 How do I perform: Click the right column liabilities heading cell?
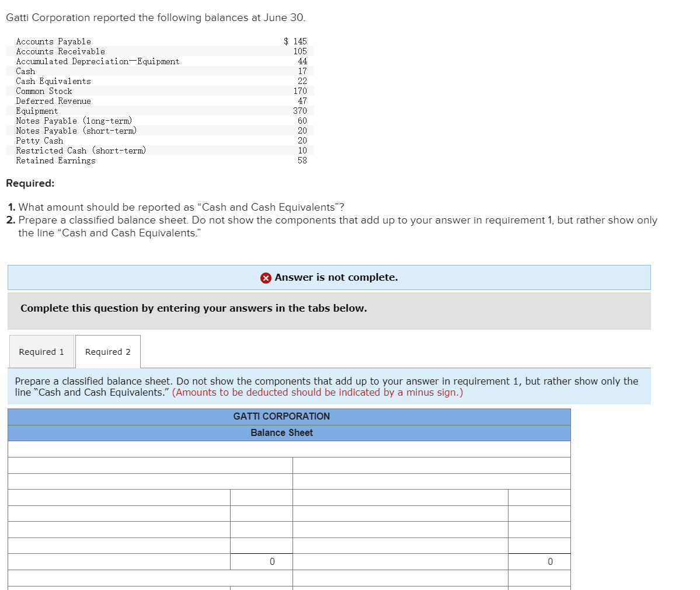pos(432,465)
